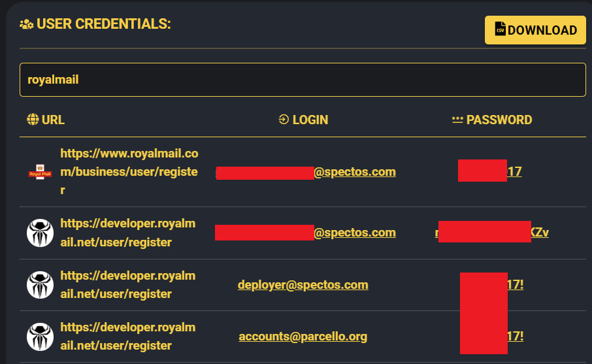Click the Royal Mail logo in the first row
Viewport: 592px width, 364px height.
coord(40,172)
